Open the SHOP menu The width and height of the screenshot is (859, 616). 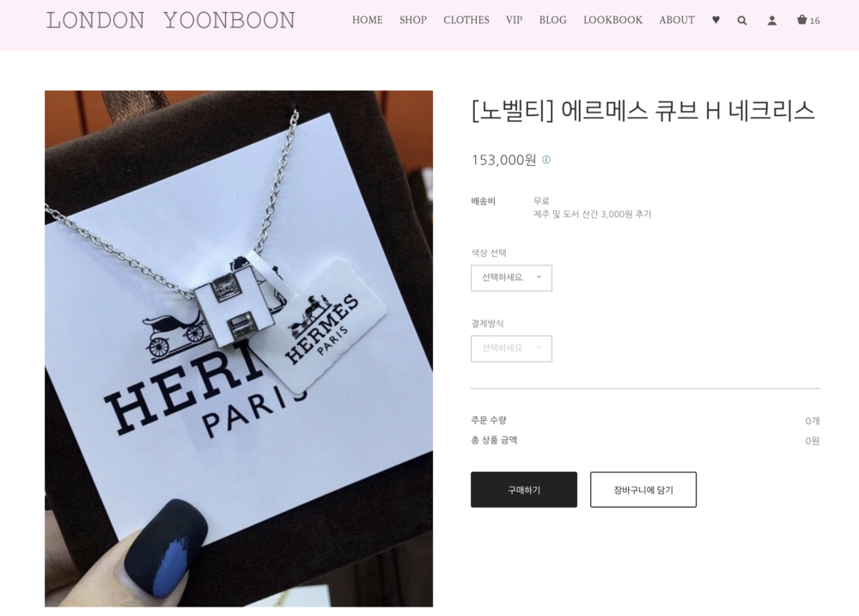pos(413,21)
